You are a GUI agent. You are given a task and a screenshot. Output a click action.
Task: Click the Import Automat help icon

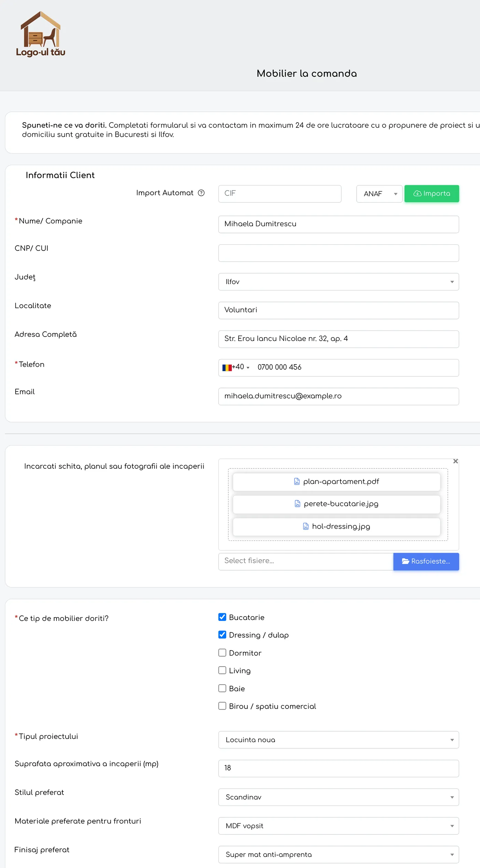201,193
